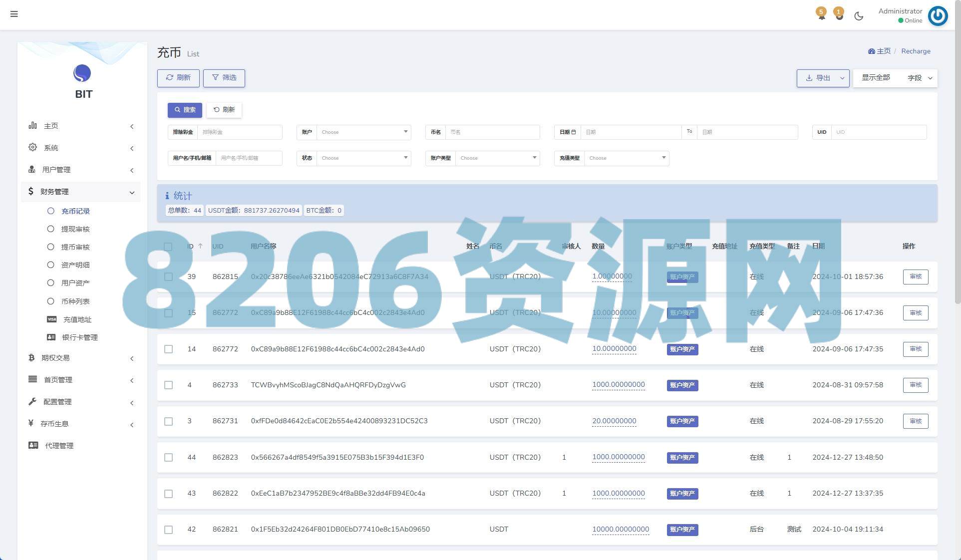Click the hamburger menu icon

[14, 14]
